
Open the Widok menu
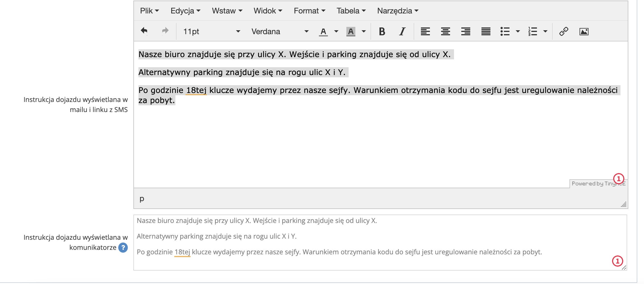(268, 11)
